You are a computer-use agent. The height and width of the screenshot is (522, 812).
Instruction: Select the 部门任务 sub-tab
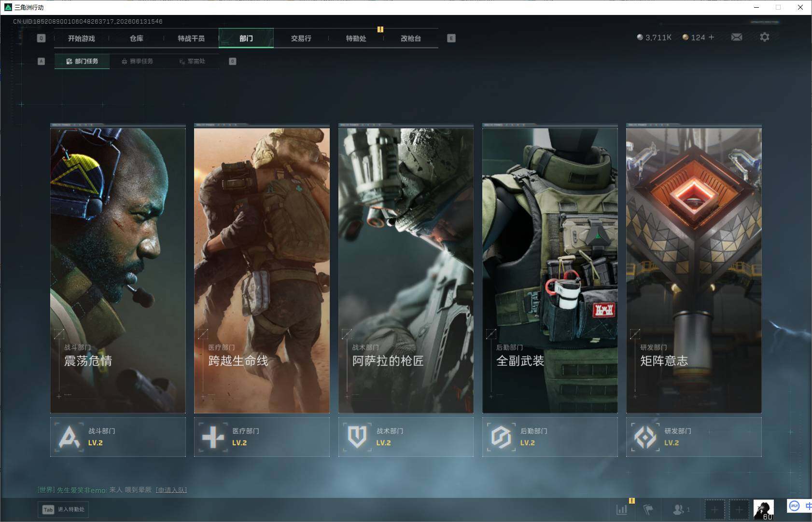click(82, 61)
